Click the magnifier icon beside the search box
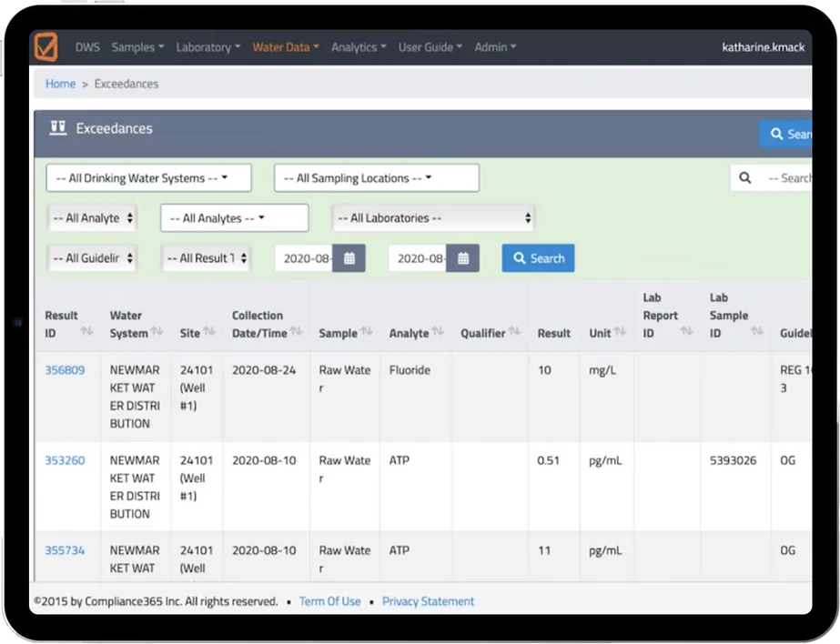The image size is (840, 644). point(744,177)
